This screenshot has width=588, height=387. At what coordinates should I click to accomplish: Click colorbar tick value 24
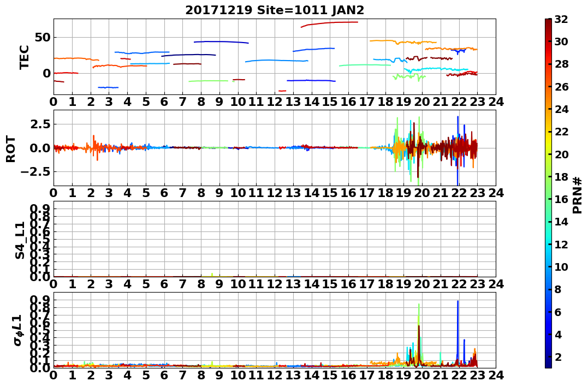click(561, 109)
